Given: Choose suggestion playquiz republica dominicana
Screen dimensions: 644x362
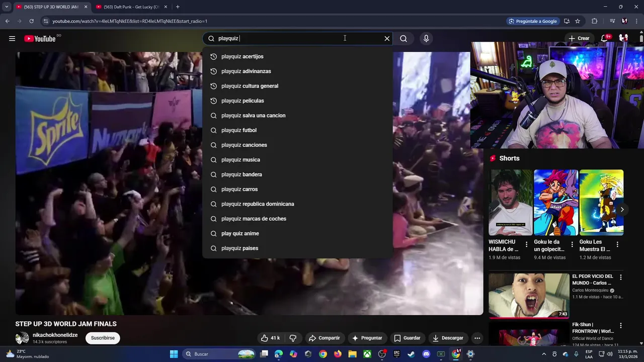Looking at the screenshot, I should 297,204.
